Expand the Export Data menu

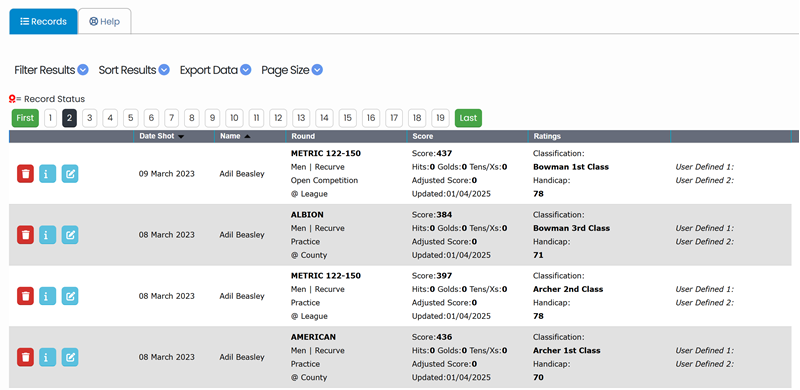[215, 70]
